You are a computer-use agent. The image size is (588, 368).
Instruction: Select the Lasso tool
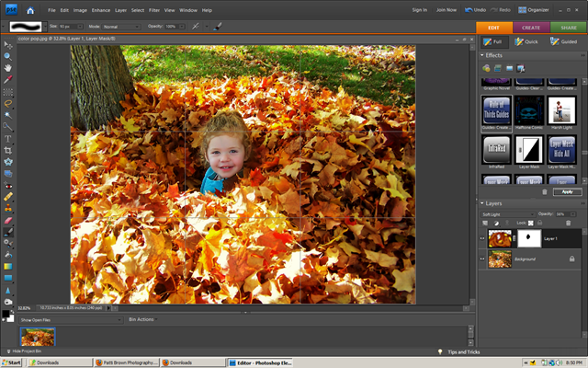8,104
